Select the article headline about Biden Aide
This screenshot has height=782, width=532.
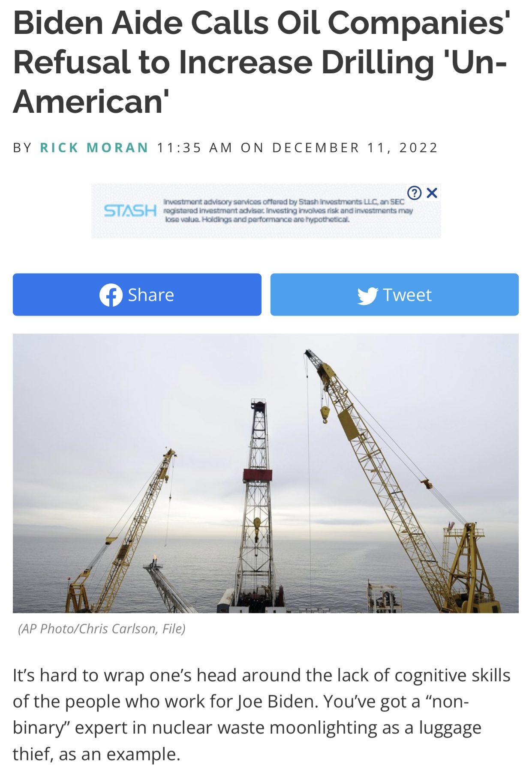[x=262, y=62]
